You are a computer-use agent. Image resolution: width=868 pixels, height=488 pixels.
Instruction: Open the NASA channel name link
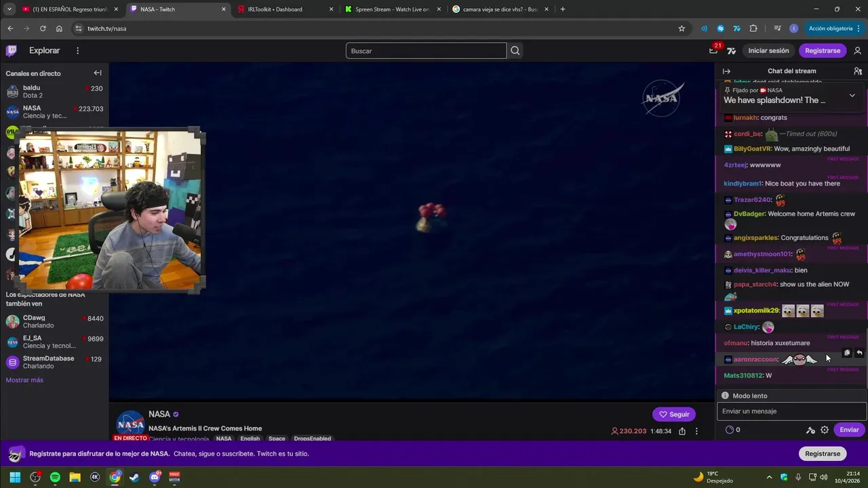(x=159, y=414)
